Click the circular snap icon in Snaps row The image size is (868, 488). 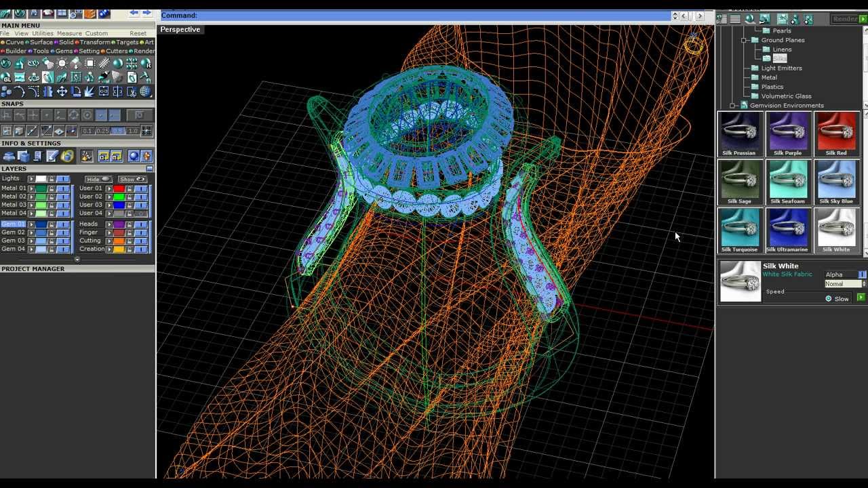coord(87,115)
